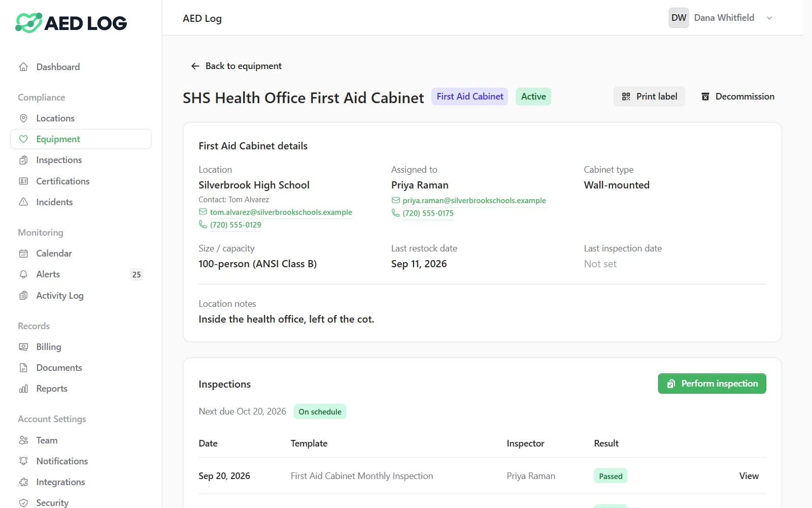Click the DW user avatar

coord(679,18)
